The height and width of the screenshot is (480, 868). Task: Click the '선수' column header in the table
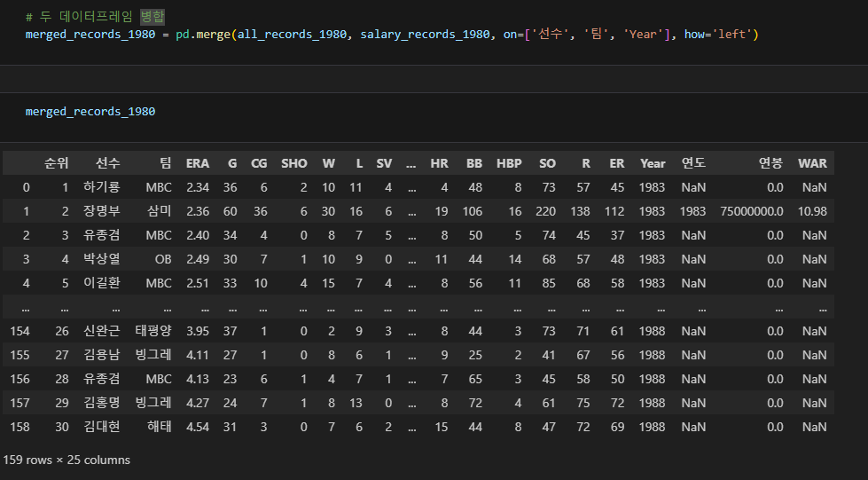pos(107,163)
